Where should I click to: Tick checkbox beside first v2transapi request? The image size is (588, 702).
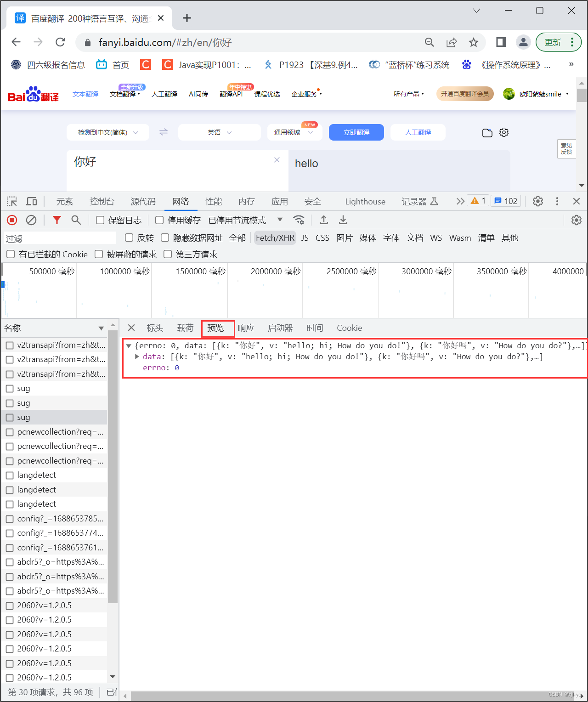(x=10, y=345)
